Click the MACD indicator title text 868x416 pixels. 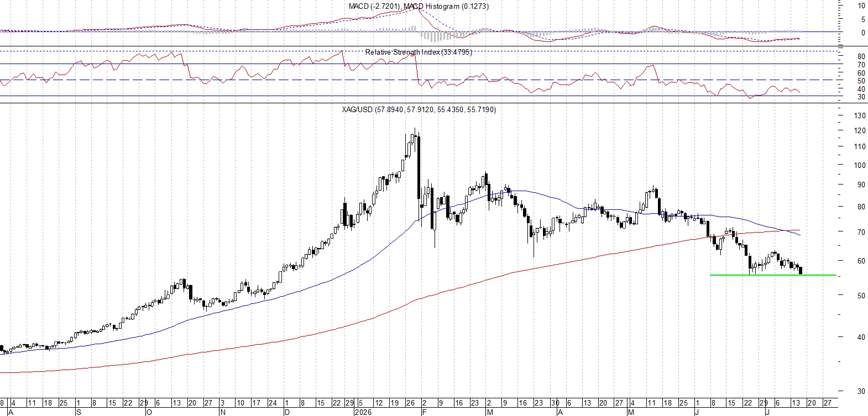419,6
